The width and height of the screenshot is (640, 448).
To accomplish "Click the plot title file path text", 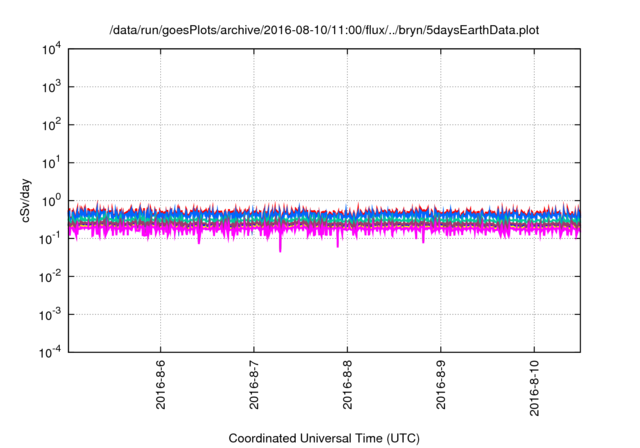I will (x=324, y=30).
